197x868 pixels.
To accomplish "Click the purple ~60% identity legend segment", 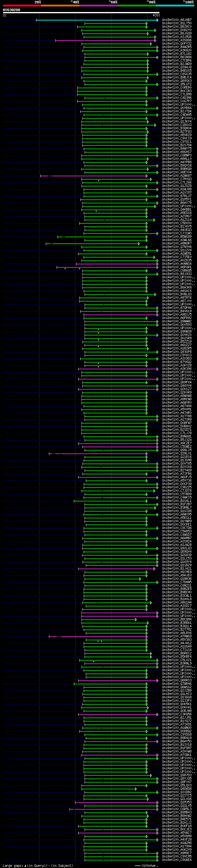I will [x=98, y=6].
